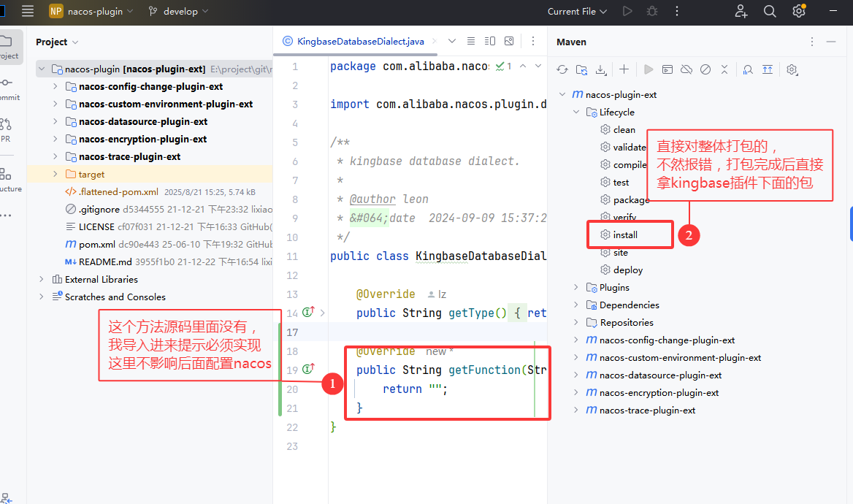This screenshot has height=504, width=853.
Task: Expand External Libraries
Action: click(x=42, y=279)
